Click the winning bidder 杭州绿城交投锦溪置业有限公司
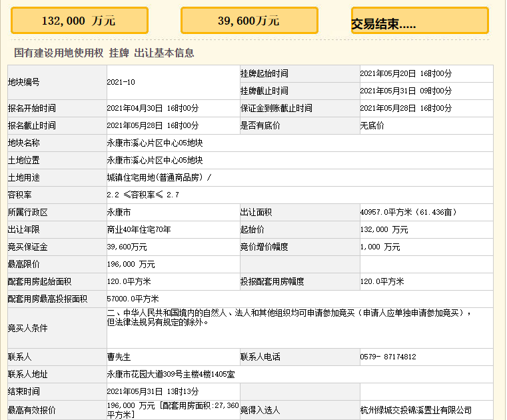This screenshot has width=507, height=420. pos(415,410)
